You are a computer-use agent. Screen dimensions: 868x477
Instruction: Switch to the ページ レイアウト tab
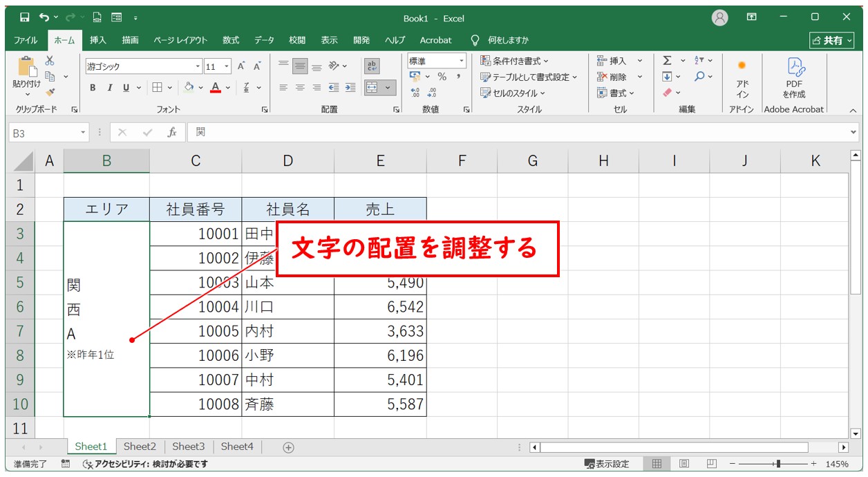[x=180, y=40]
